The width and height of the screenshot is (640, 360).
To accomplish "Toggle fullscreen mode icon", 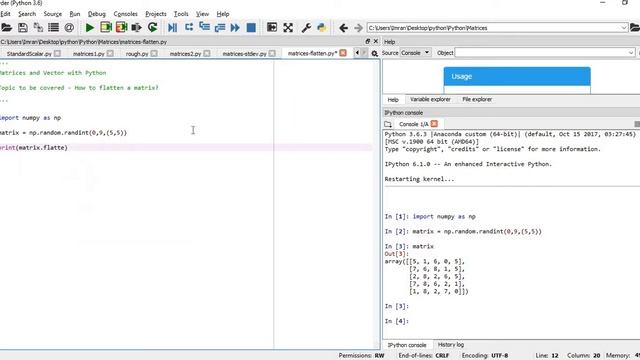I will [x=288, y=27].
